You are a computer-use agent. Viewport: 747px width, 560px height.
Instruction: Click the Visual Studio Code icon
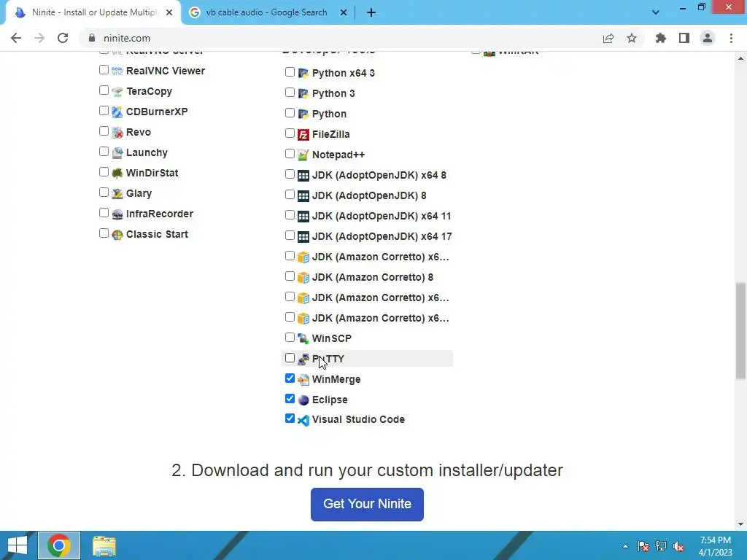pyautogui.click(x=303, y=420)
